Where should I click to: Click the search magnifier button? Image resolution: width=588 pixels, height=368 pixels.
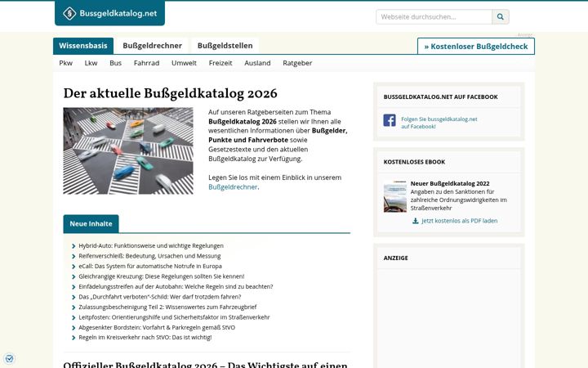tap(501, 16)
